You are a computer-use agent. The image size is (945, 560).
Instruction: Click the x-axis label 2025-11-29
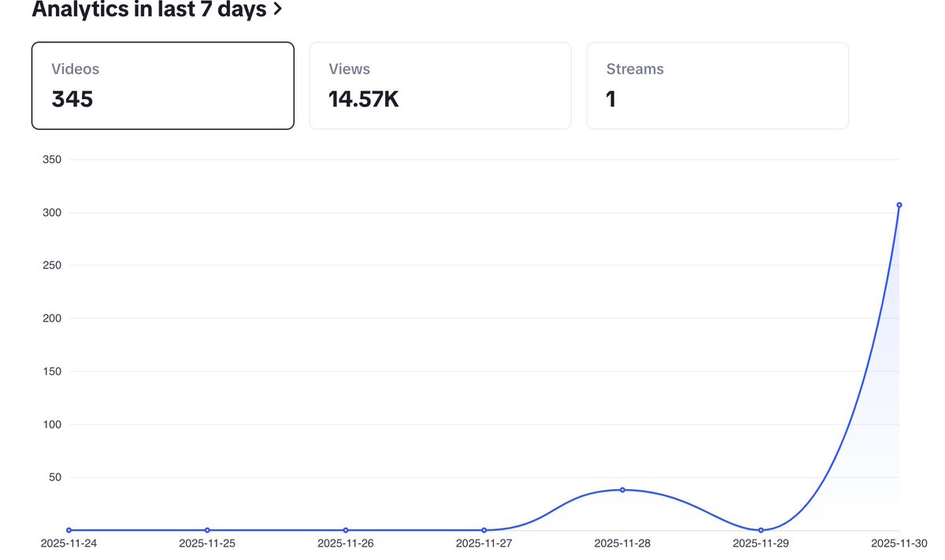point(761,543)
